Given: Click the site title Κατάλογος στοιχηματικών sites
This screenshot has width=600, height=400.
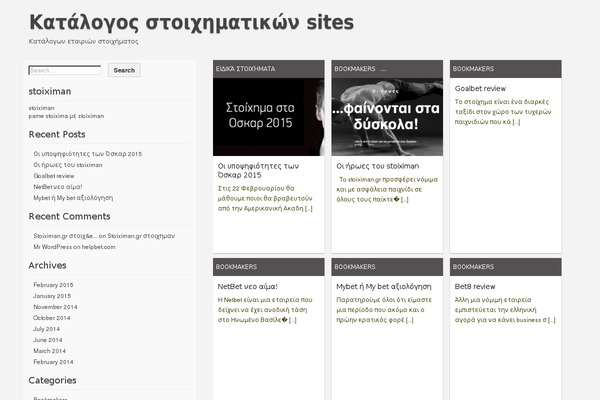Looking at the screenshot, I should point(191,22).
